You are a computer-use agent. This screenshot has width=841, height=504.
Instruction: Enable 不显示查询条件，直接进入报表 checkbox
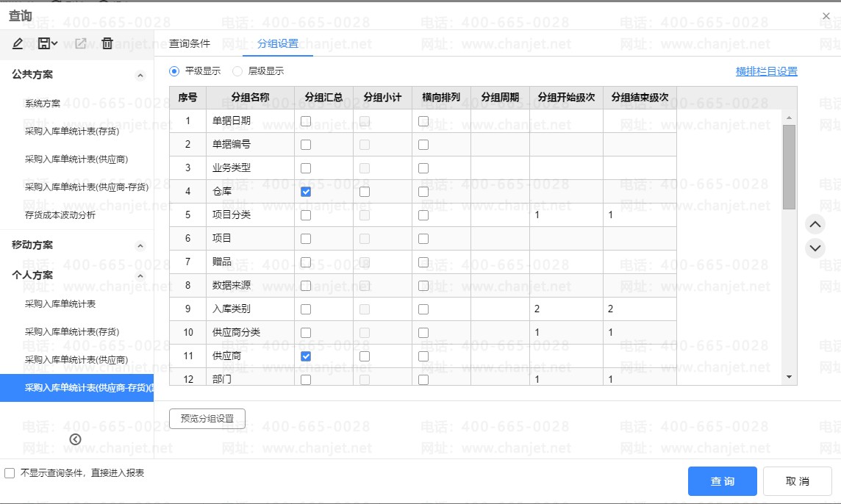tap(10, 473)
